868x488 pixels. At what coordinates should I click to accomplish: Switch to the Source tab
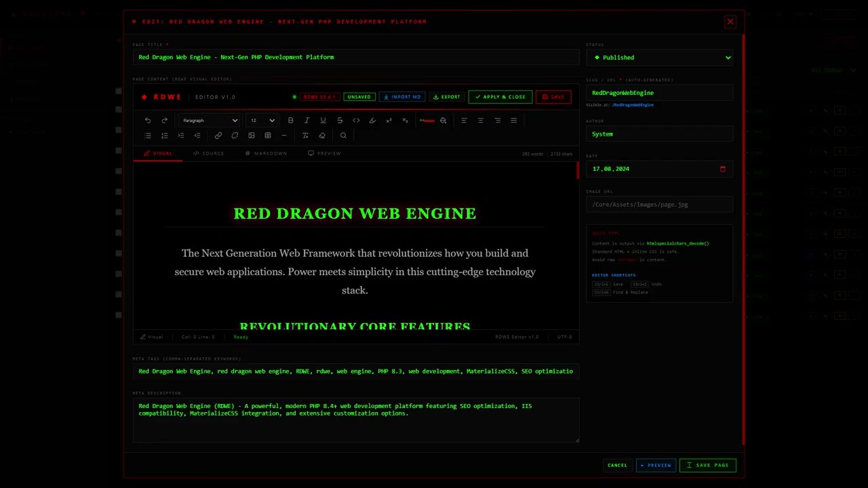coord(208,153)
